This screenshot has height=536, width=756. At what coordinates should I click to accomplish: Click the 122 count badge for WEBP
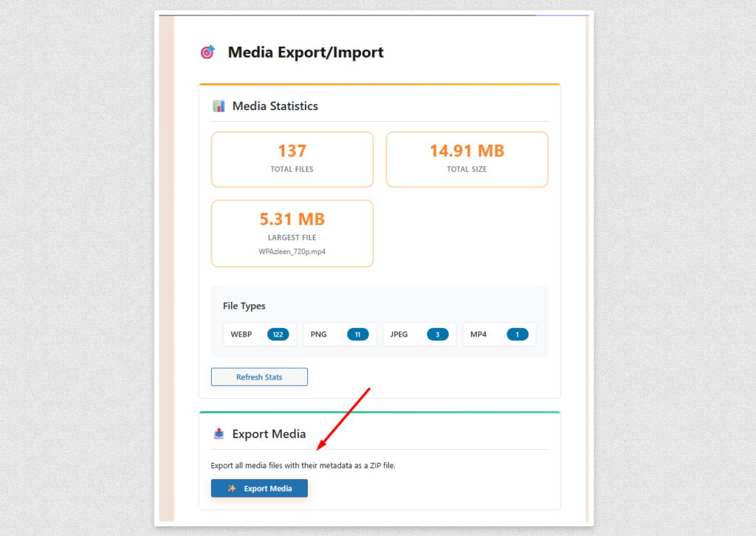click(278, 334)
